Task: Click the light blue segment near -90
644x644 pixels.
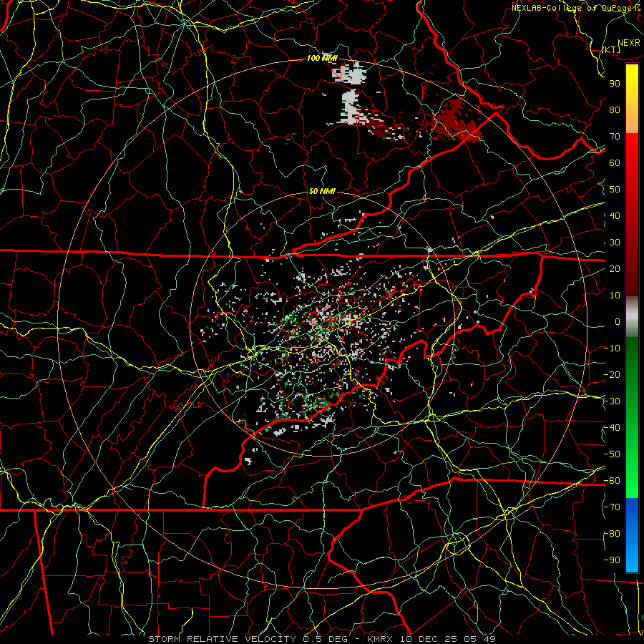Action: pos(632,559)
